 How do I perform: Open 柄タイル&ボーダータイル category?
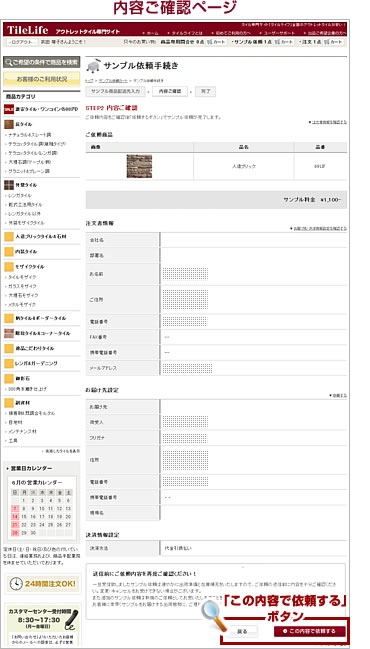pos(41,318)
